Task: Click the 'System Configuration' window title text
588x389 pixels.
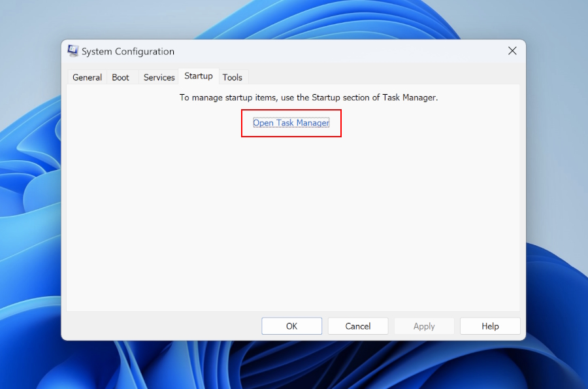Action: [128, 52]
